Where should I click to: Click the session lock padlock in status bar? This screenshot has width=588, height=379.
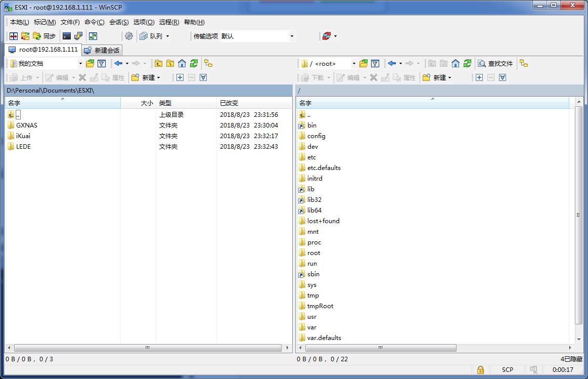[480, 370]
